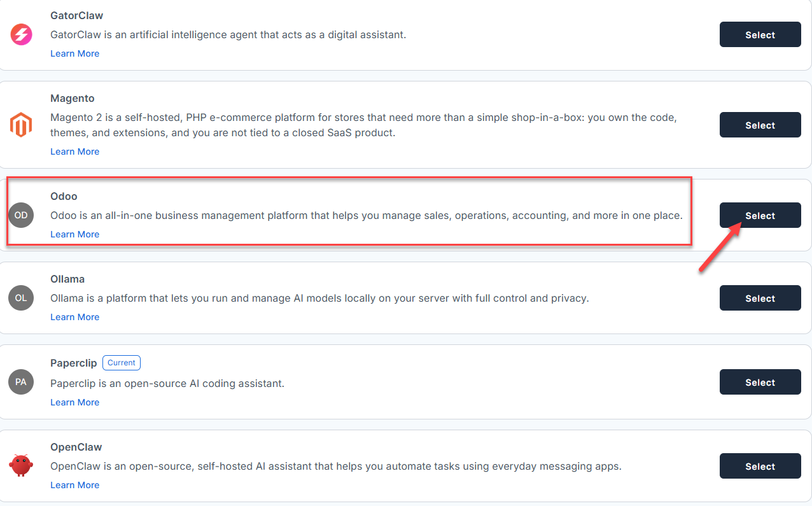Open Learn More for Magento

coord(74,151)
